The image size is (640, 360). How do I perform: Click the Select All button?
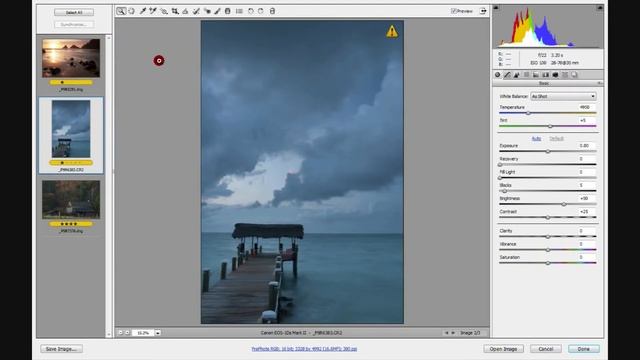coord(74,13)
